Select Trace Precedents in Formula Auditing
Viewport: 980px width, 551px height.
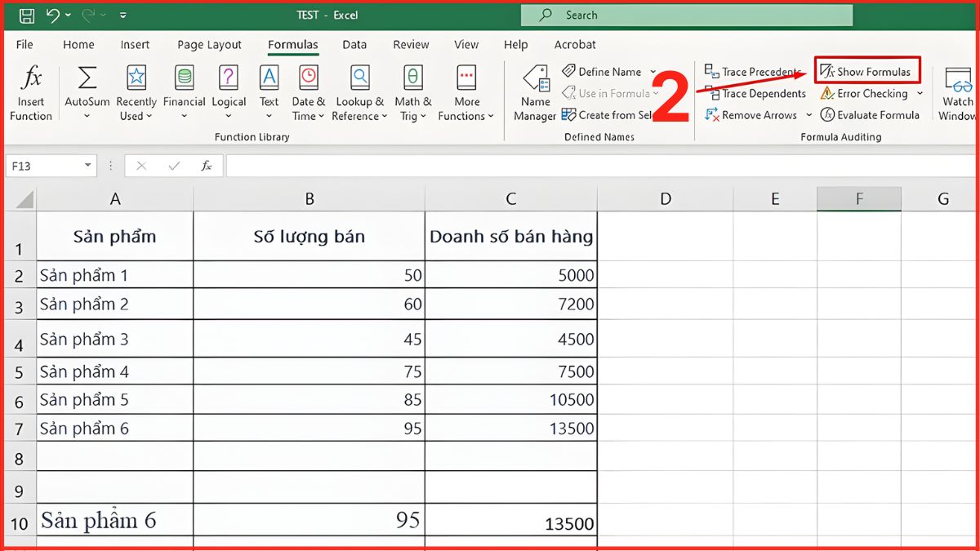751,71
